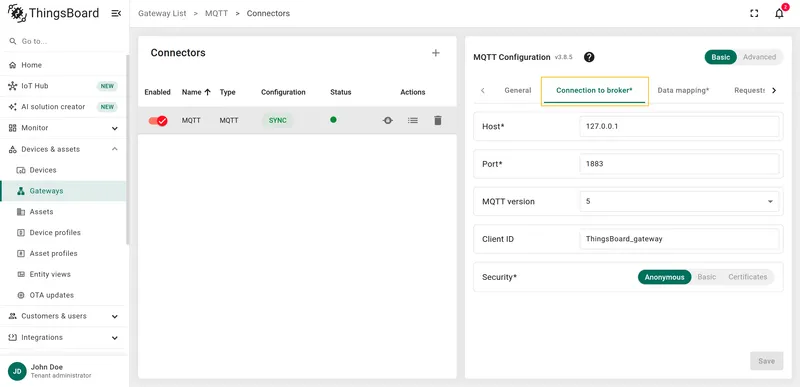Expand the Customers & users section
This screenshot has width=800, height=387.
115,317
